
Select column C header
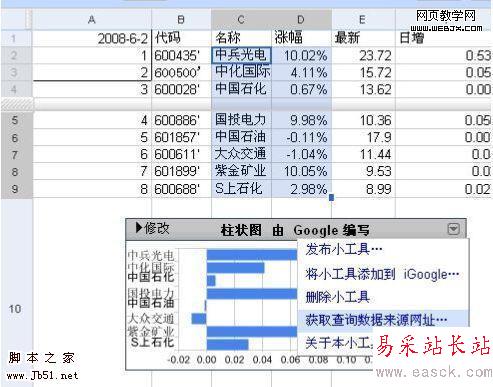241,20
